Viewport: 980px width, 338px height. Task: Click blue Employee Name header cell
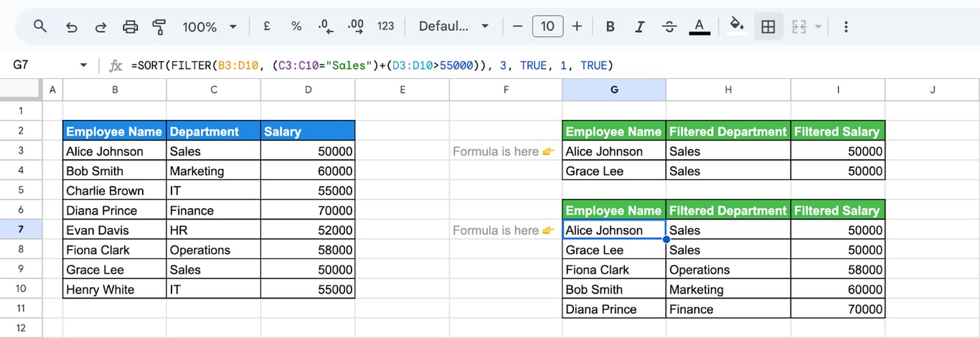click(x=115, y=131)
